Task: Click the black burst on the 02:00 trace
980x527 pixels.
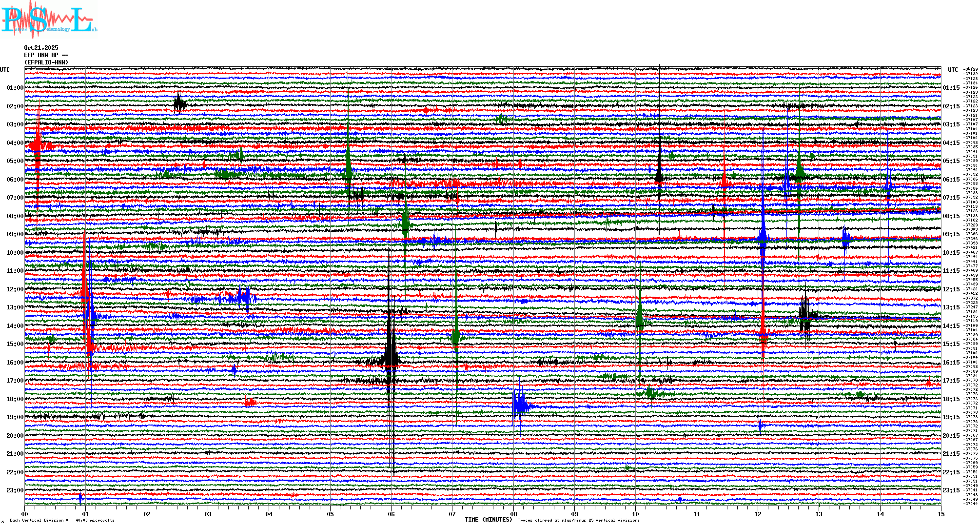Action: point(179,103)
